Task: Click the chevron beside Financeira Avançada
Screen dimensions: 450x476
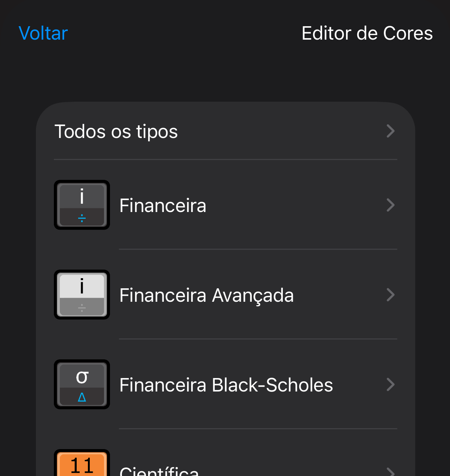Action: [x=391, y=295]
